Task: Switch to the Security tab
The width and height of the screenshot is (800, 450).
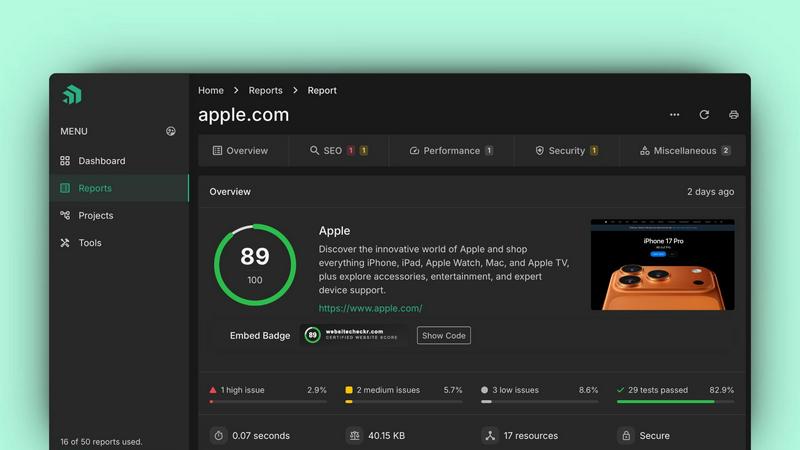Action: click(566, 151)
